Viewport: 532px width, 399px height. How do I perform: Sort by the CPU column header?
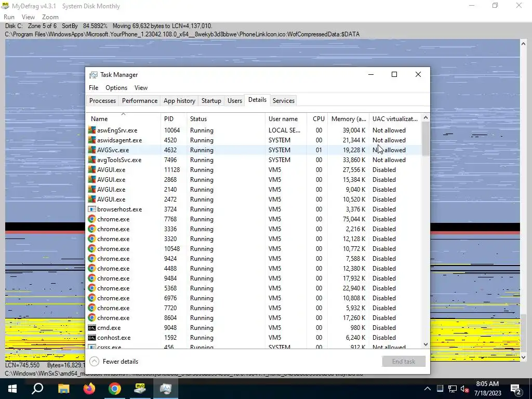[x=317, y=119]
